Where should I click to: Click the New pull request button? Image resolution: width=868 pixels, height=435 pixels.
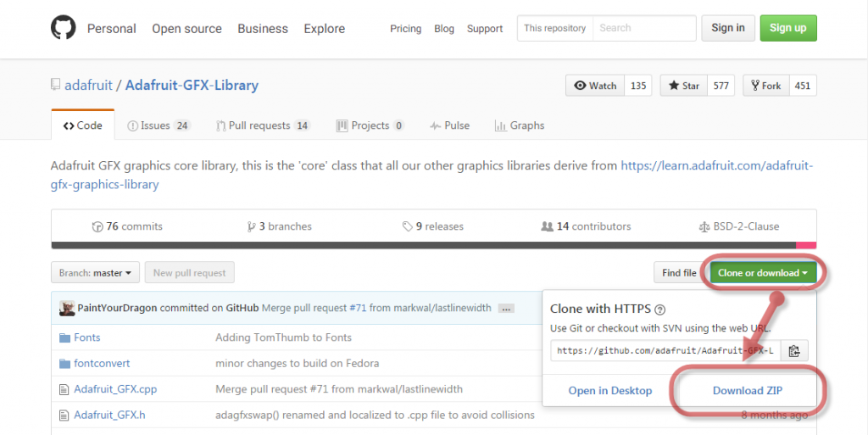click(x=189, y=273)
